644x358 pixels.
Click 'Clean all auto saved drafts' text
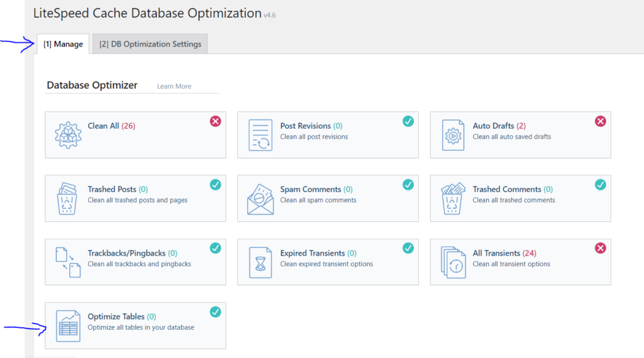(512, 136)
